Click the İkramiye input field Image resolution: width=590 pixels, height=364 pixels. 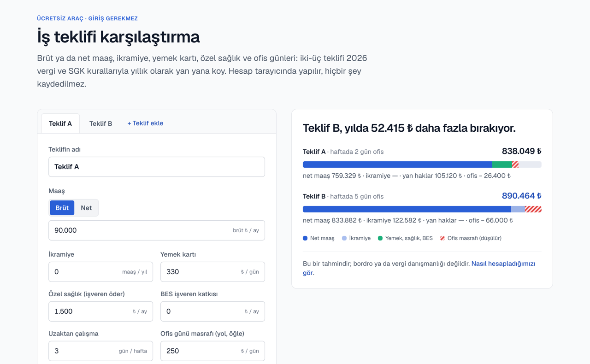[100, 272]
